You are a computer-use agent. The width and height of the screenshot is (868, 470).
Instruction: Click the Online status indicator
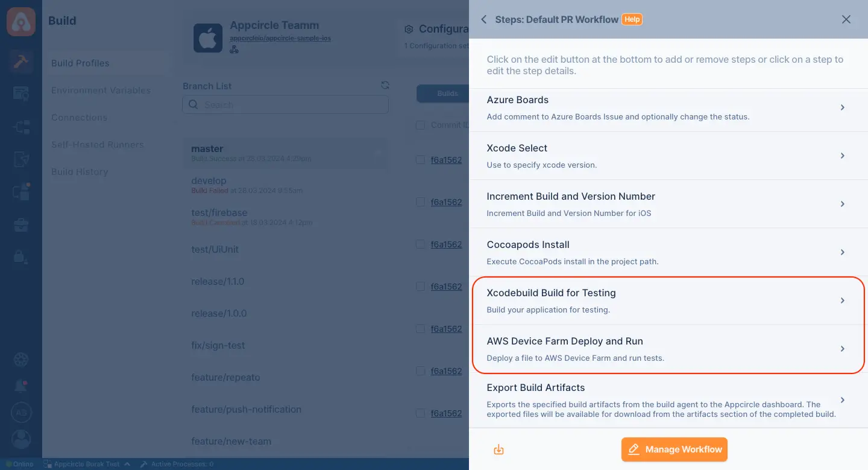(x=20, y=464)
